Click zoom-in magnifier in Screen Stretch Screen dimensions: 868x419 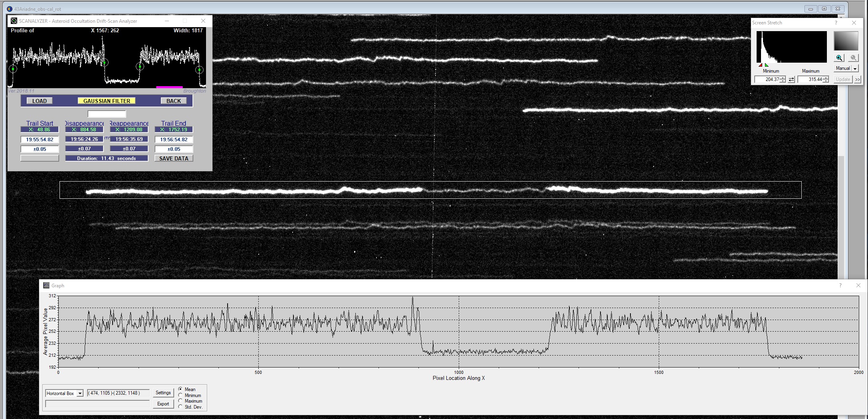pos(839,58)
